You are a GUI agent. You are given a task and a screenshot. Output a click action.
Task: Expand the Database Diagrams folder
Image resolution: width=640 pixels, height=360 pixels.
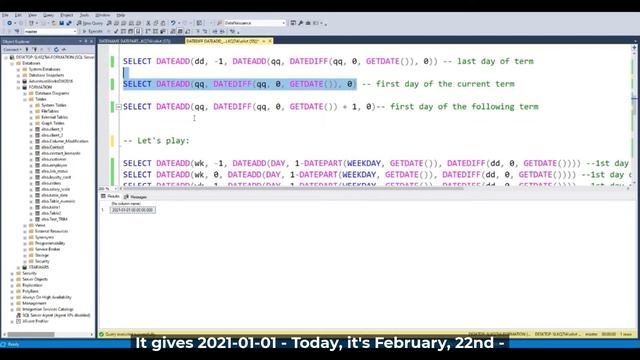25,93
